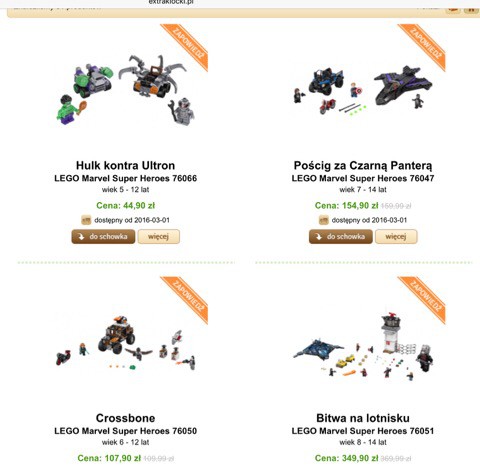
Task: Click the Hulk kontra Ultron product image
Action: tap(125, 89)
